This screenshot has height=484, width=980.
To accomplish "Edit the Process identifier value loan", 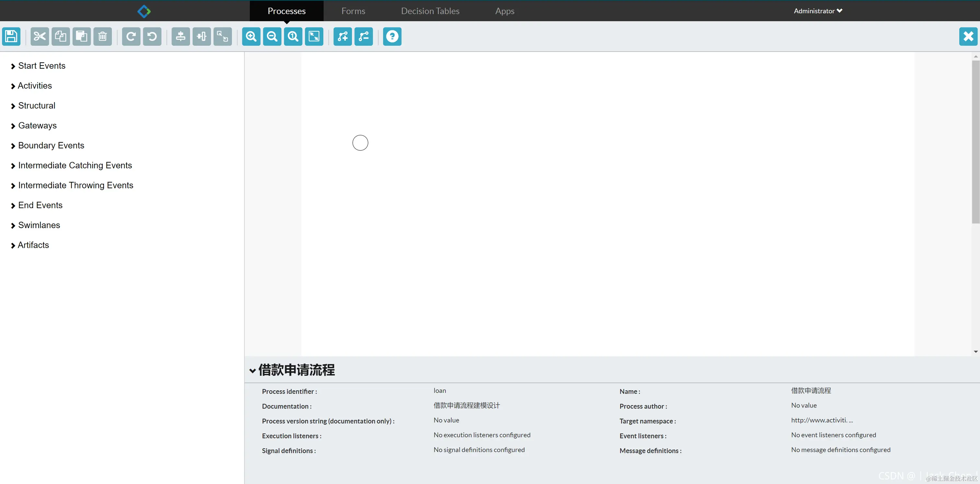I will click(439, 391).
